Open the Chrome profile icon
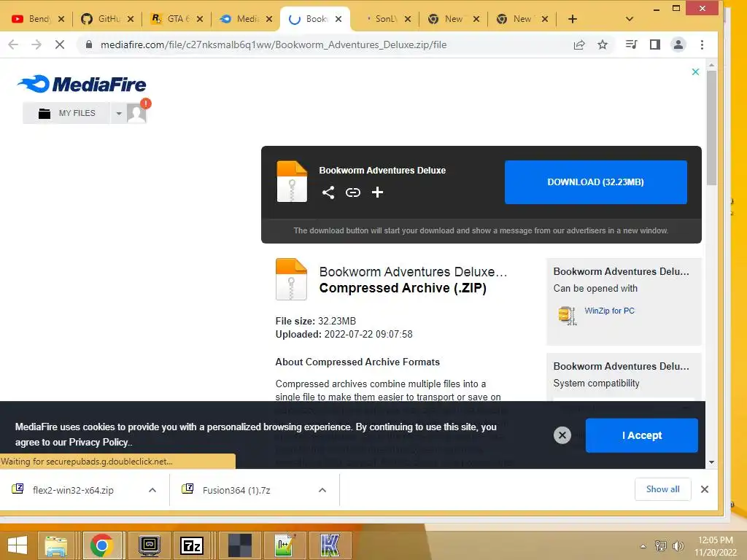The width and height of the screenshot is (747, 560). coord(678,44)
